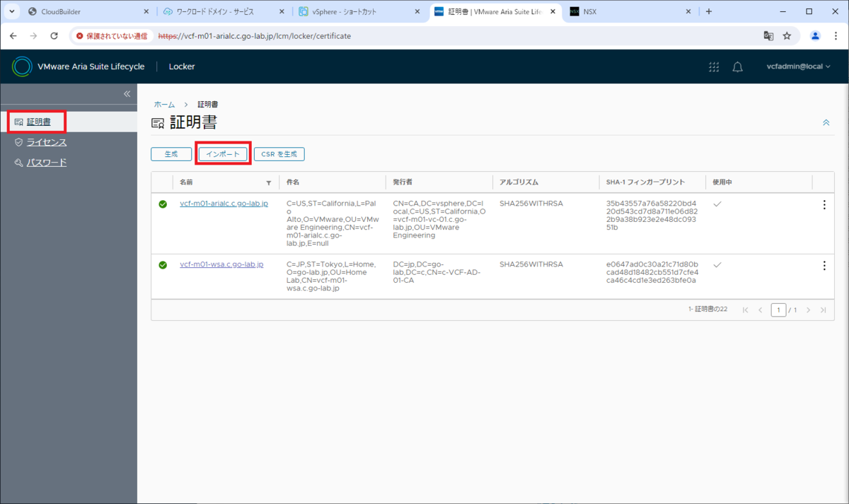Click the fingerprint starting e0647ad0c30a

click(x=652, y=272)
